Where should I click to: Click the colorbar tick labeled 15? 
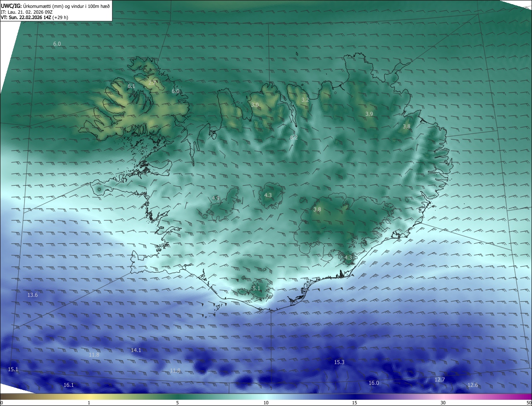tap(355, 403)
